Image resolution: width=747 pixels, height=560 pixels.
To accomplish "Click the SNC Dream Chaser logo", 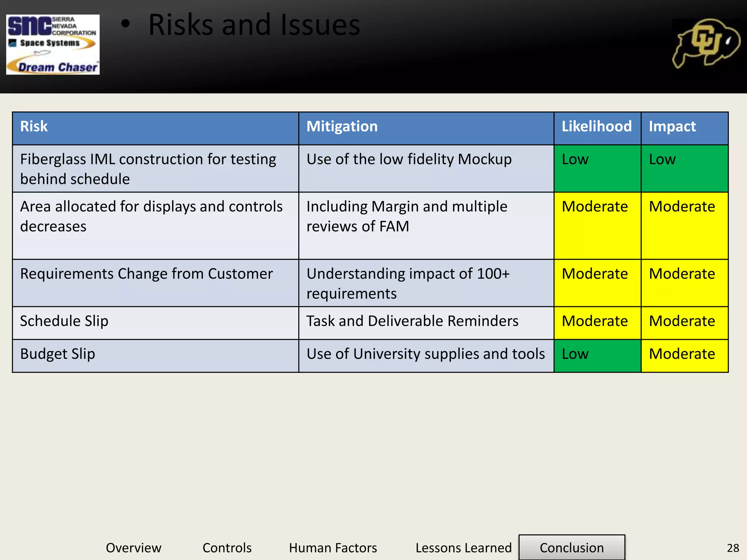I will pyautogui.click(x=53, y=44).
